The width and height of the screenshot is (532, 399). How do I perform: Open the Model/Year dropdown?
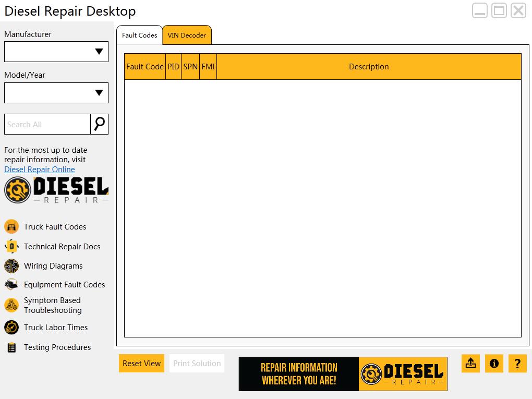pyautogui.click(x=56, y=93)
